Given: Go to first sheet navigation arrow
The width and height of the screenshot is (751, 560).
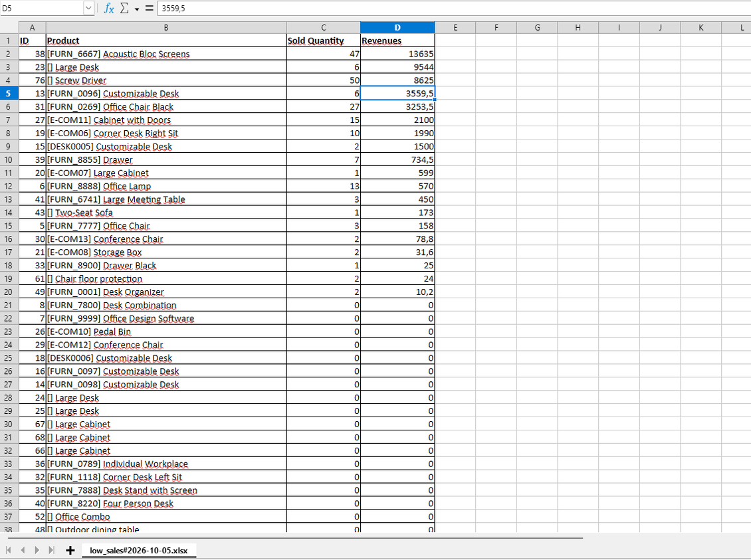Looking at the screenshot, I should pos(8,550).
